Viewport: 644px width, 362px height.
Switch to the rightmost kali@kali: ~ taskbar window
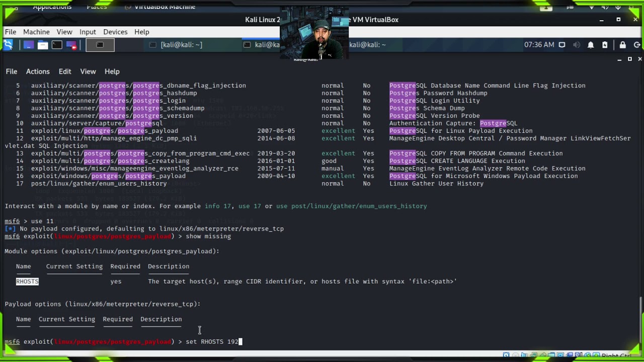367,45
